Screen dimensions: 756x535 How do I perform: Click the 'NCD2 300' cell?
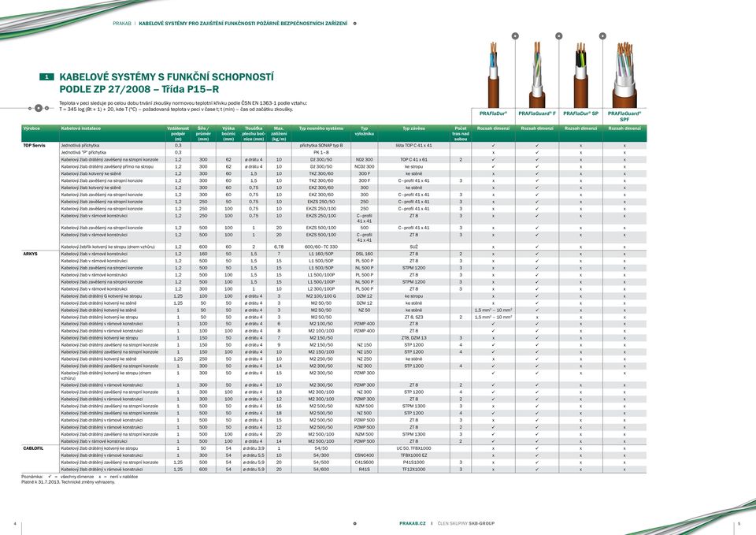pos(364,166)
